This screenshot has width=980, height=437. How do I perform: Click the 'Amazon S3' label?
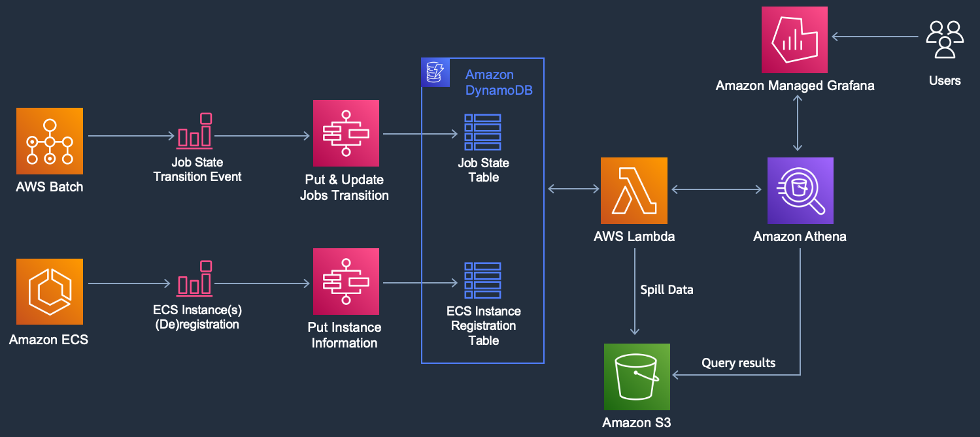point(637,423)
